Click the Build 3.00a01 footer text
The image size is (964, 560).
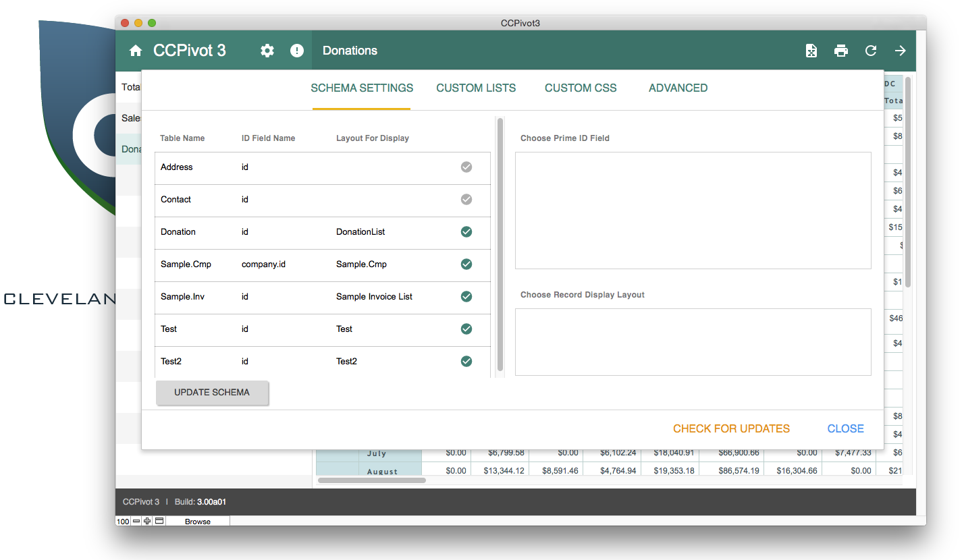[x=200, y=503]
